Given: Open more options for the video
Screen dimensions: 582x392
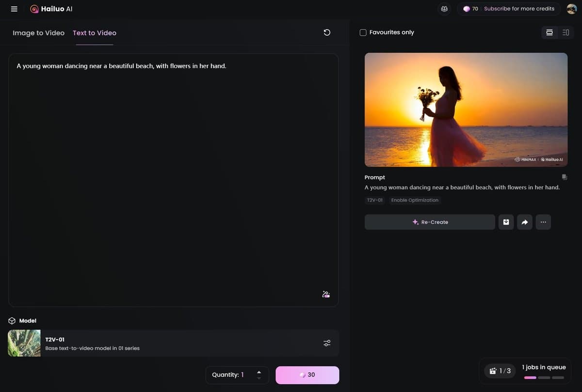Looking at the screenshot, I should 543,222.
